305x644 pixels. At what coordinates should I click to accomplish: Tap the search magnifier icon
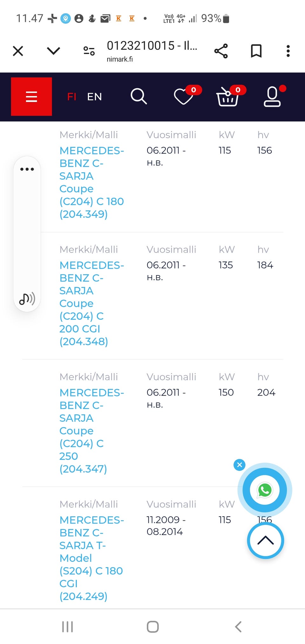[x=139, y=96]
